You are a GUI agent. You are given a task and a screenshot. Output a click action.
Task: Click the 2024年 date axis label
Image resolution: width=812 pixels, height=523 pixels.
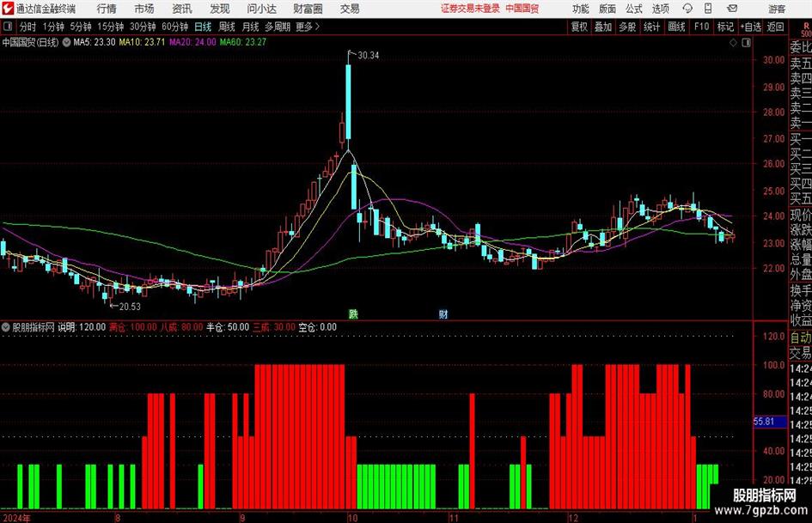coord(16,518)
